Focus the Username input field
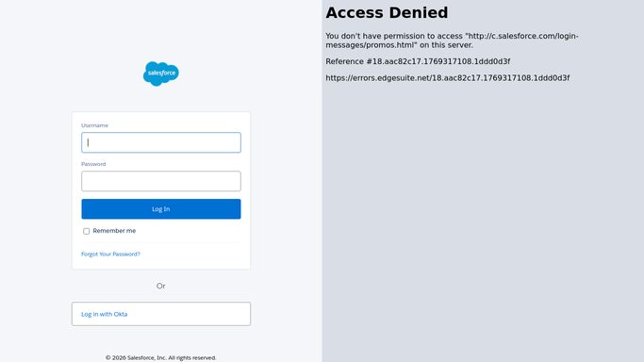 (x=161, y=142)
